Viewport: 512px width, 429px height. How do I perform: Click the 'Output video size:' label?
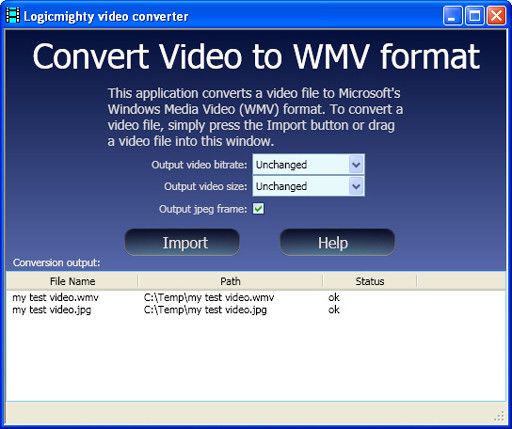[x=206, y=186]
